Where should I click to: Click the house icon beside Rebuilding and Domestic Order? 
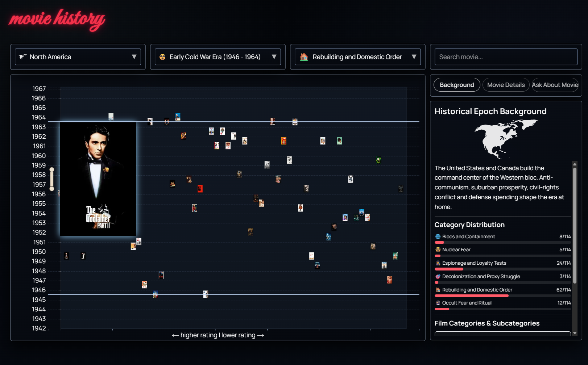pos(437,290)
